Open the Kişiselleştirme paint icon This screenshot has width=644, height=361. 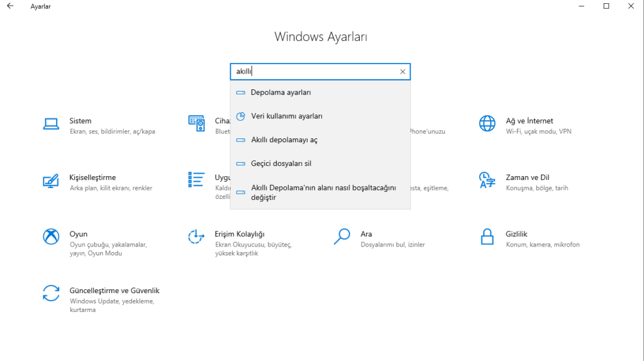pos(51,181)
